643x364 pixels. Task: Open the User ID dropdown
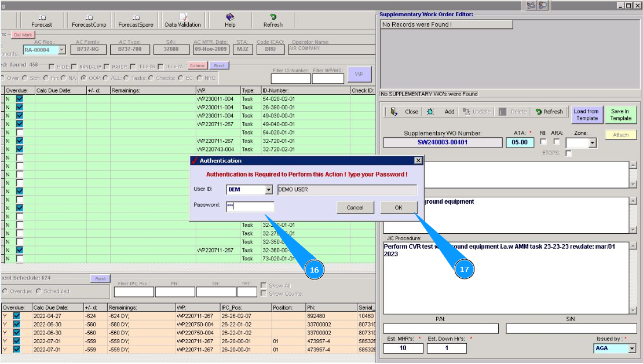(x=269, y=190)
